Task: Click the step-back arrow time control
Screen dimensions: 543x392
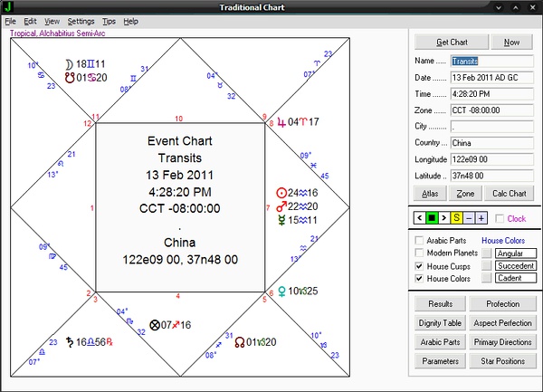Action: click(420, 218)
